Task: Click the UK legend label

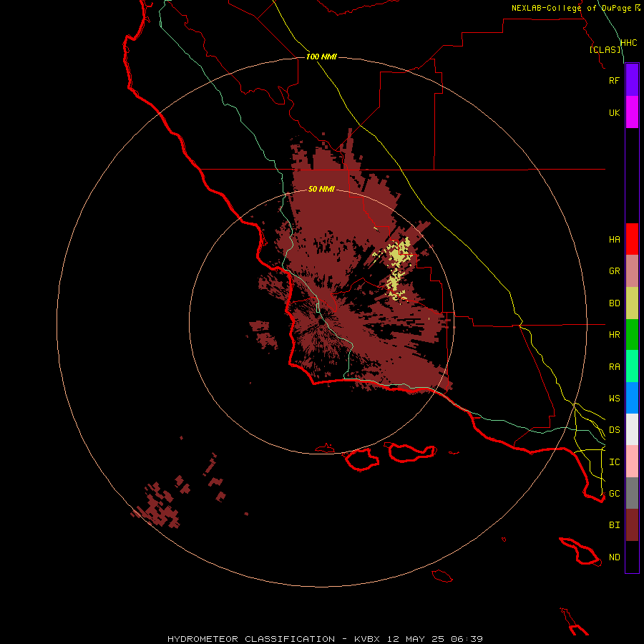Action: (614, 112)
